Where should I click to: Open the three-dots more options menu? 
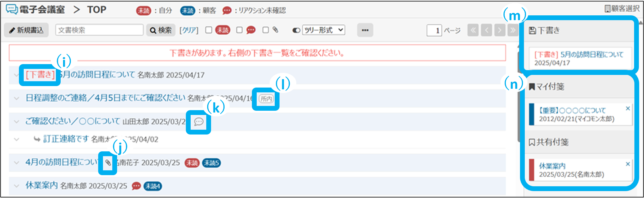[x=365, y=30]
